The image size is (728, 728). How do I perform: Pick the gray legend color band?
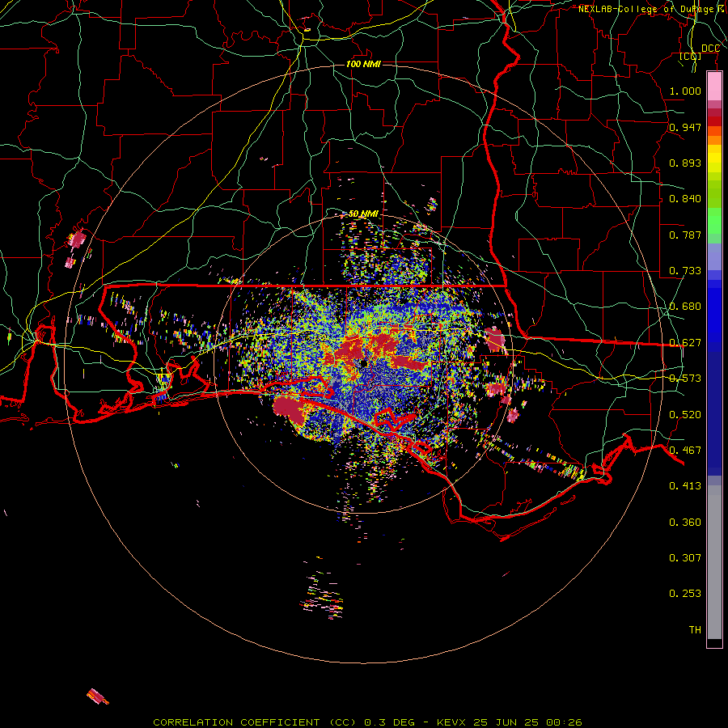pos(714,562)
